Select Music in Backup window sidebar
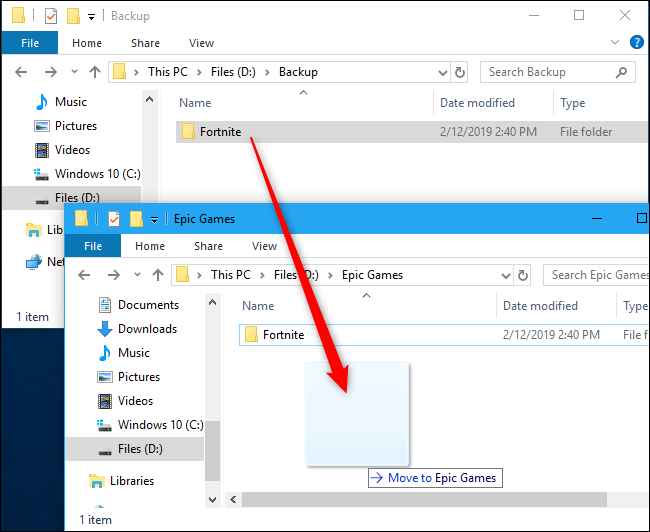Viewport: 650px width, 532px height. [70, 102]
